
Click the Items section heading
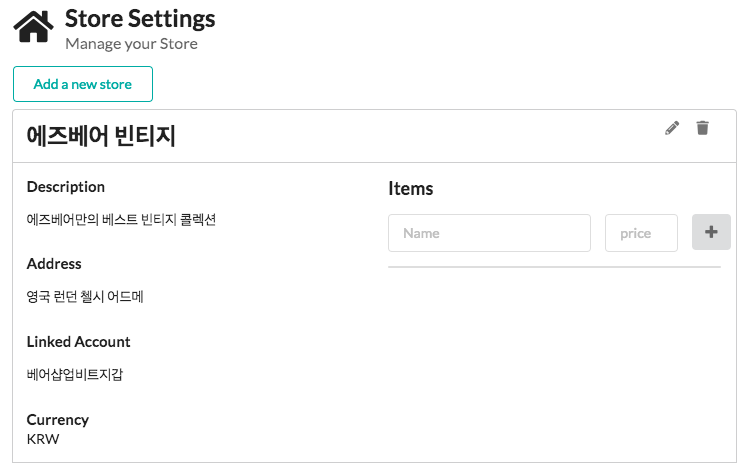[410, 189]
